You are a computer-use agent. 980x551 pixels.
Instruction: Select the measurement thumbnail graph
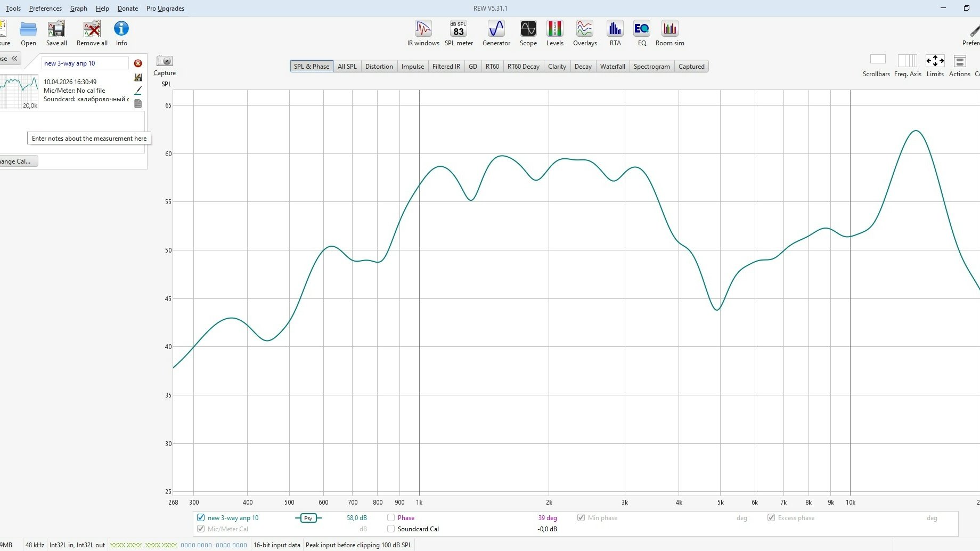click(19, 92)
